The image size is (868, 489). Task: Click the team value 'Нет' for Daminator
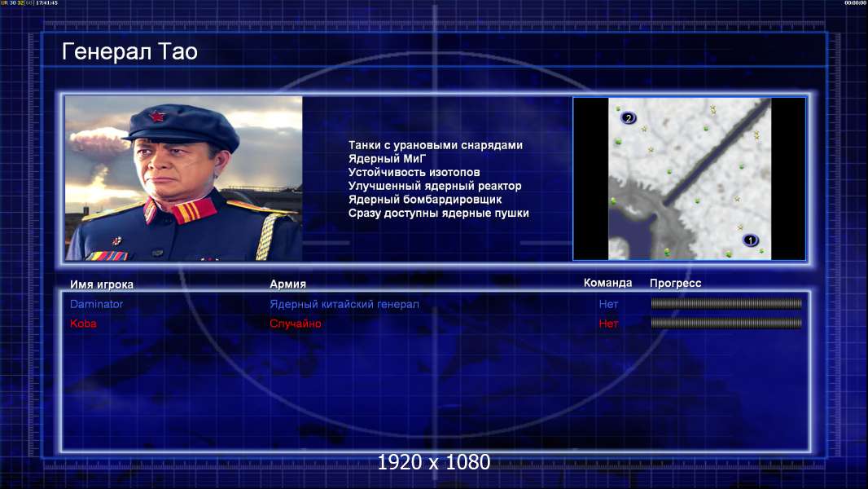pyautogui.click(x=608, y=304)
